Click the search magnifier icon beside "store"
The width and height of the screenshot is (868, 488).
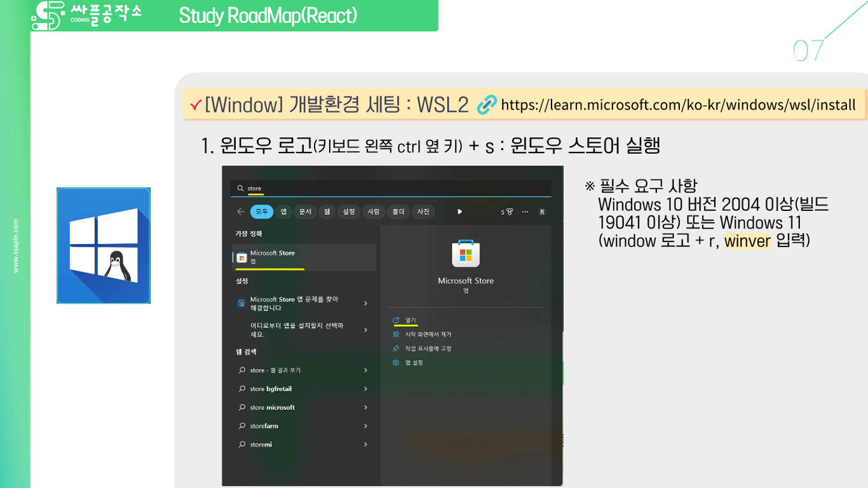(240, 189)
